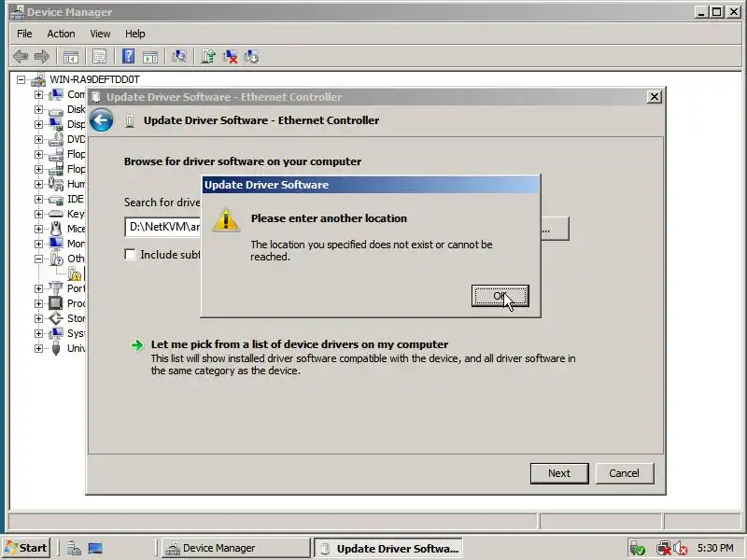Image resolution: width=747 pixels, height=560 pixels.
Task: Expand the Storage controllers node
Action: point(38,318)
